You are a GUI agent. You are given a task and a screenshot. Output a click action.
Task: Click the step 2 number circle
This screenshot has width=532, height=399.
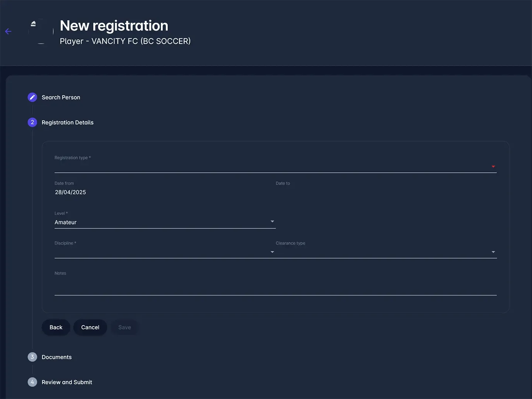[x=32, y=122]
